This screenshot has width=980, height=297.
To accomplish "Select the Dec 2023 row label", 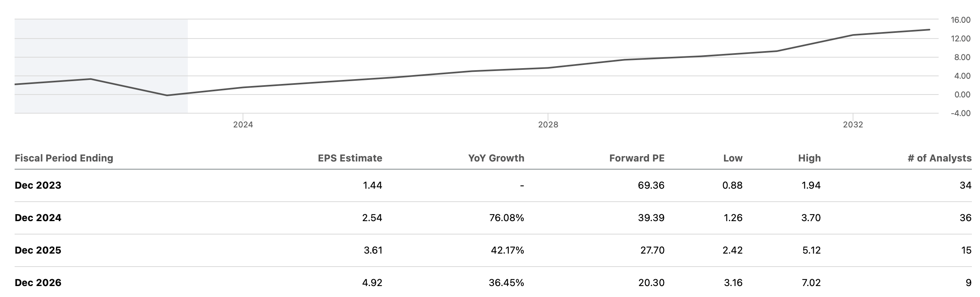I will 38,185.
